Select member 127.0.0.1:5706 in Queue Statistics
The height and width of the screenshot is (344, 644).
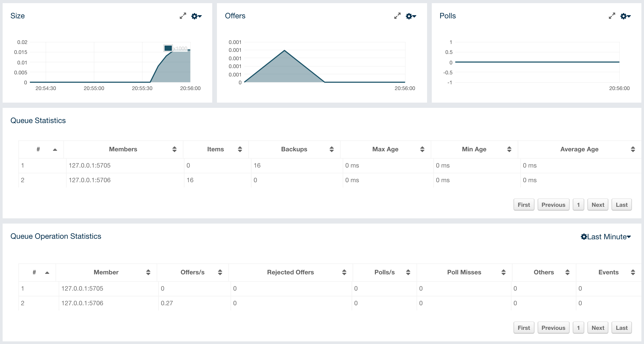pyautogui.click(x=90, y=180)
